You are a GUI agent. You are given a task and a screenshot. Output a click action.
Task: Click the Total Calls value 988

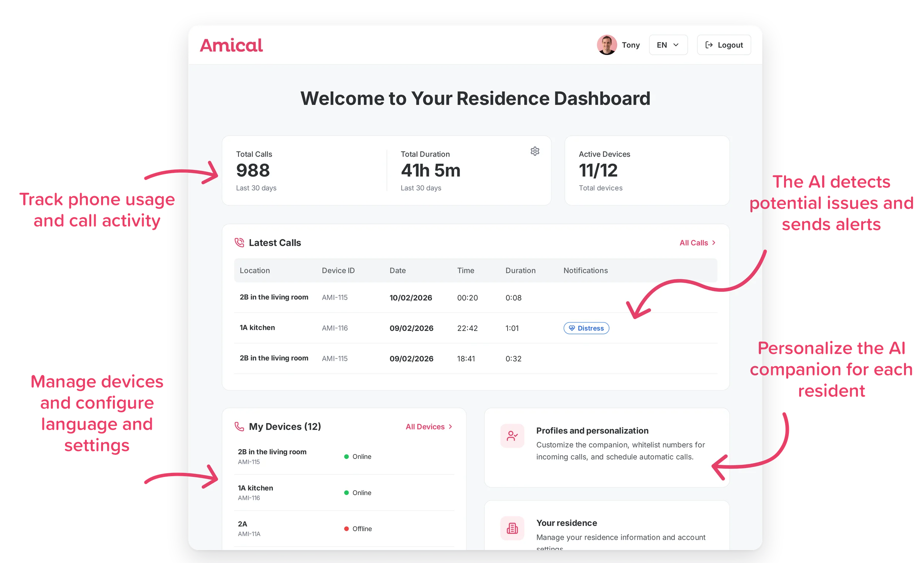click(253, 170)
